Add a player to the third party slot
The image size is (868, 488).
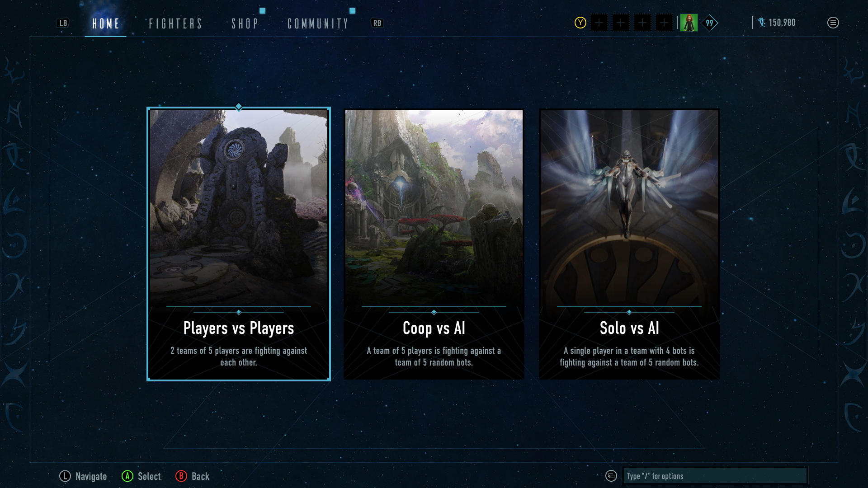642,23
